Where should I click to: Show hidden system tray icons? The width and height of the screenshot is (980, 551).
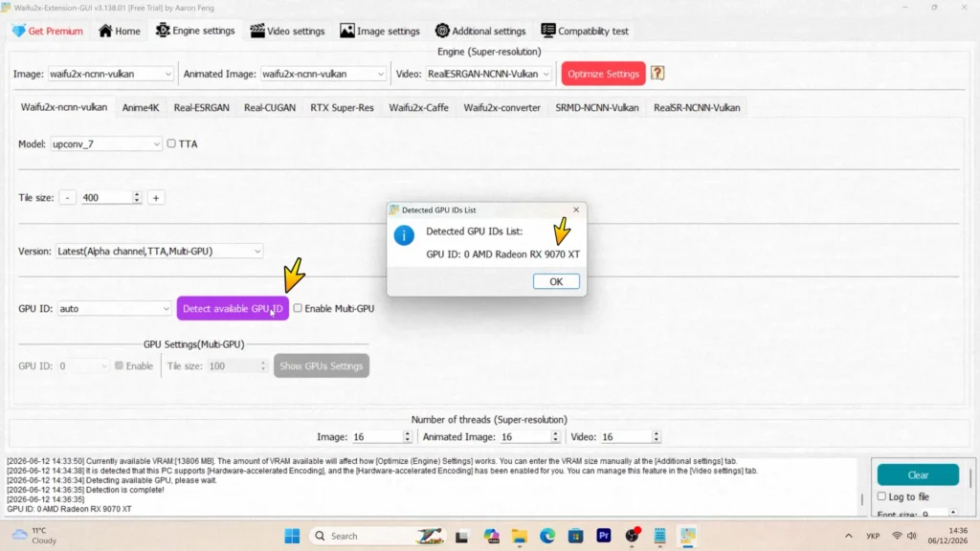[x=848, y=536]
